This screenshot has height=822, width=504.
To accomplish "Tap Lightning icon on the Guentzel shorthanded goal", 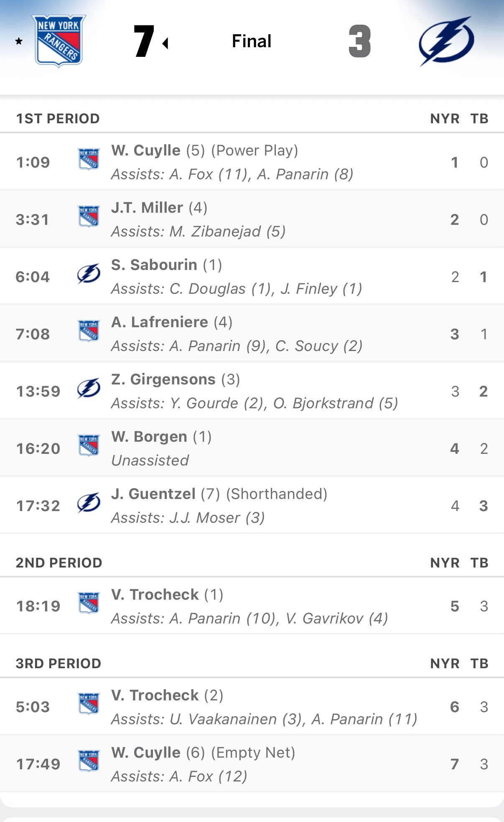I will pos(89,503).
